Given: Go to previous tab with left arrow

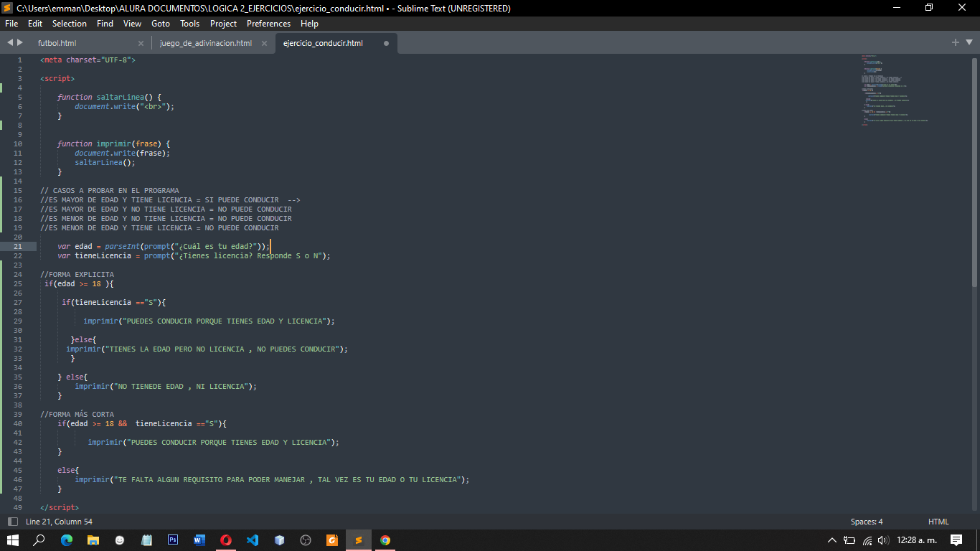Looking at the screenshot, I should click(x=10, y=43).
